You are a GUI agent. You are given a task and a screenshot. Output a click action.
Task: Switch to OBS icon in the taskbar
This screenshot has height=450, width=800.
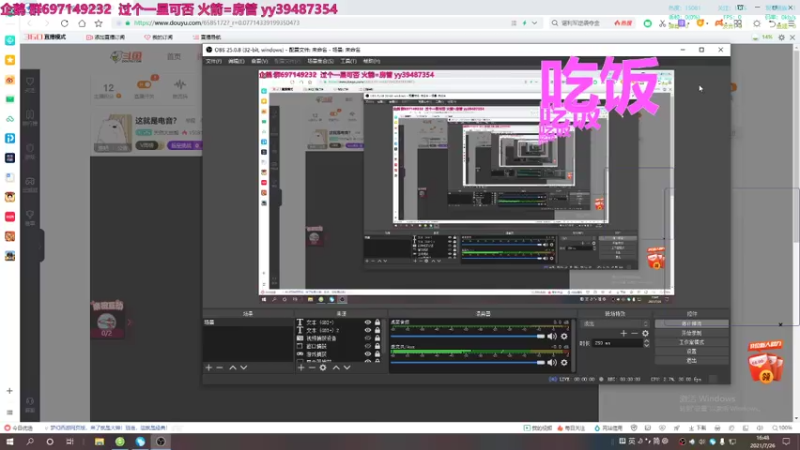pyautogui.click(x=161, y=442)
